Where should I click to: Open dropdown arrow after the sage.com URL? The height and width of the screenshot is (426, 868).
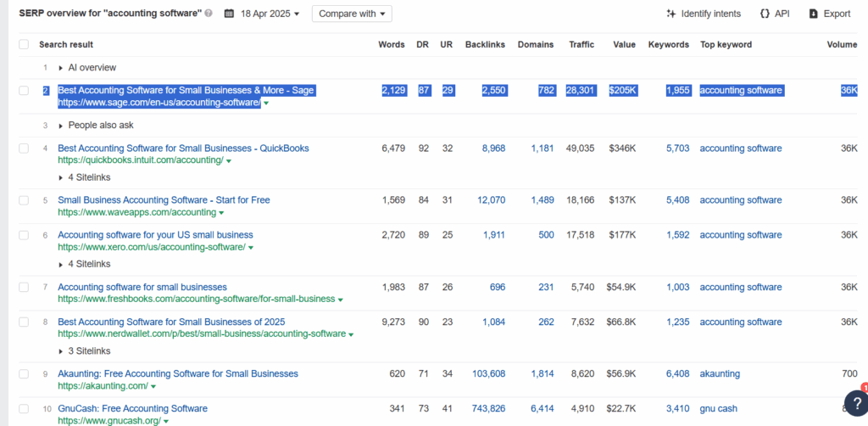pos(266,103)
